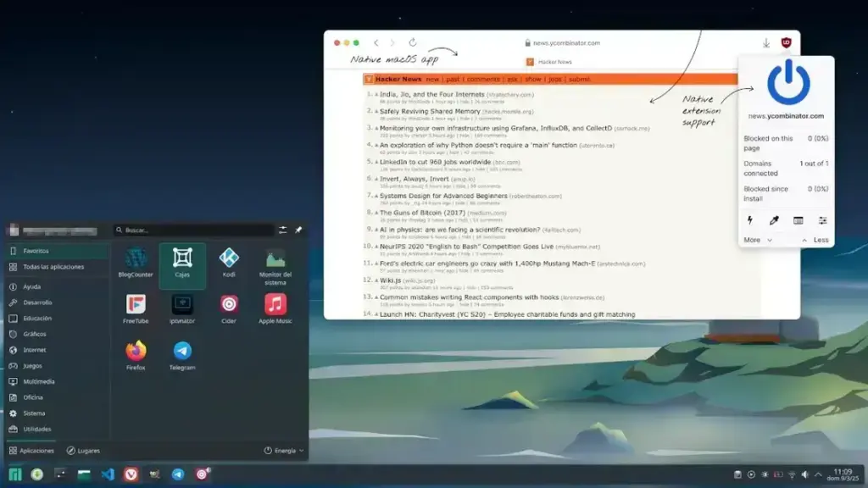
Task: Open the green download manager taskbar icon
Action: pos(37,474)
